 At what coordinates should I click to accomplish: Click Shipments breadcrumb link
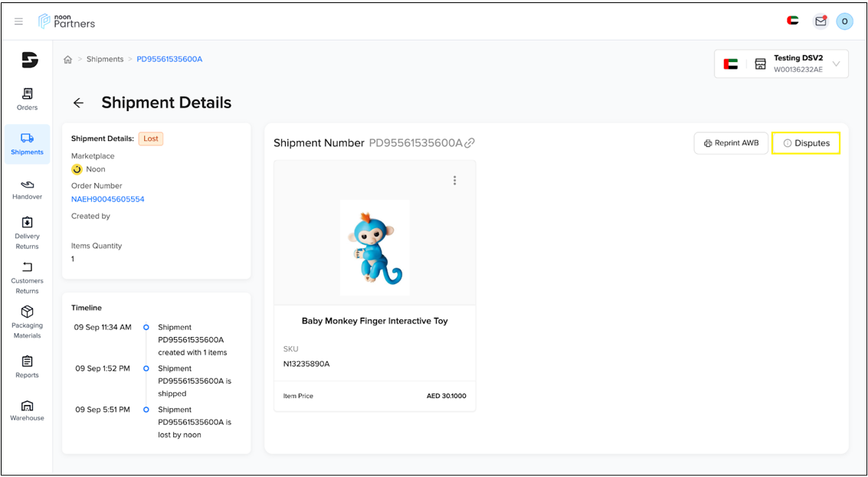pos(105,59)
